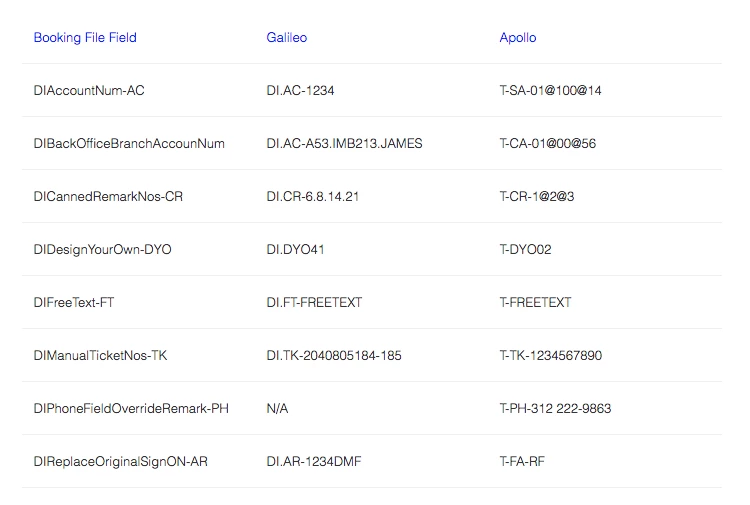The width and height of the screenshot is (750, 505).
Task: Select the DIBackOfficeBranchAccounNum cell
Action: [129, 143]
